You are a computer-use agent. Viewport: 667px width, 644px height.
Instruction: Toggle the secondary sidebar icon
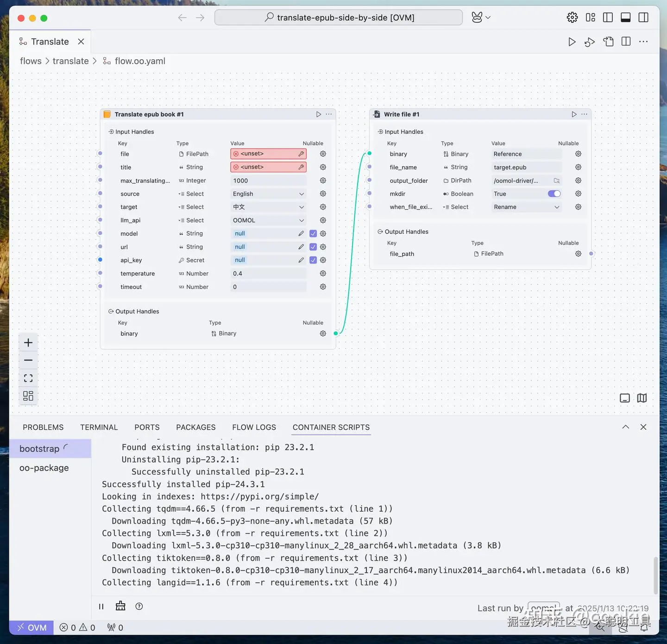644,18
